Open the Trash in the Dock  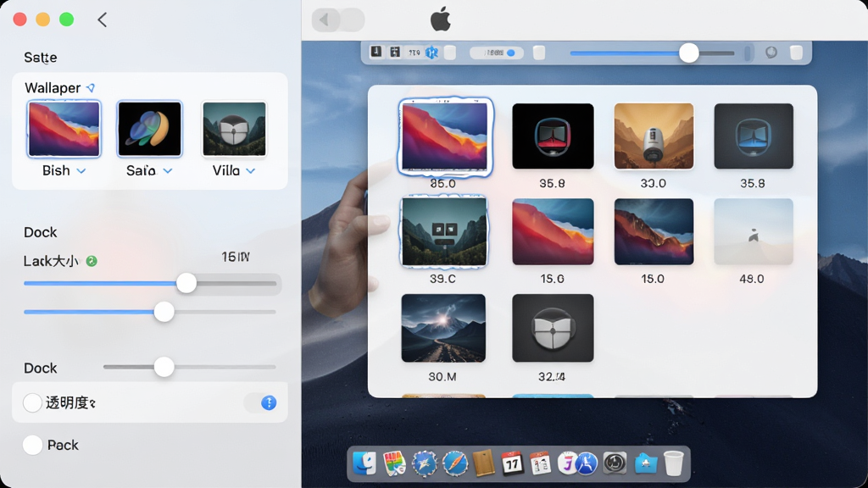click(674, 463)
